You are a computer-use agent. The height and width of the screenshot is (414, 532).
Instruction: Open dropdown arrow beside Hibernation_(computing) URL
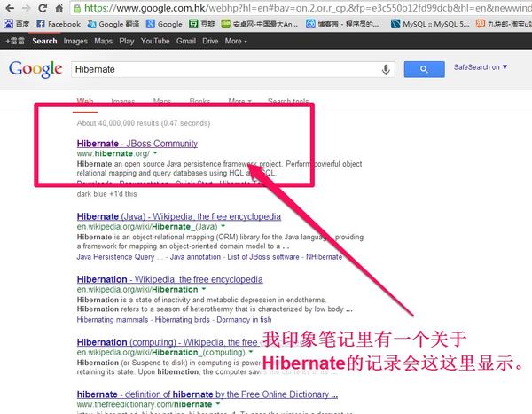tap(251, 352)
